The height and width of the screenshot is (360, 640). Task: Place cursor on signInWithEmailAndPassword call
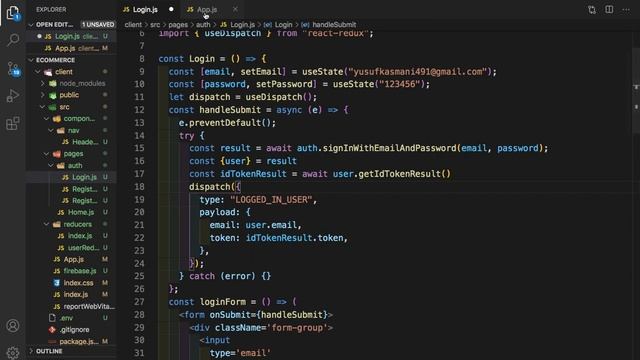(389, 148)
